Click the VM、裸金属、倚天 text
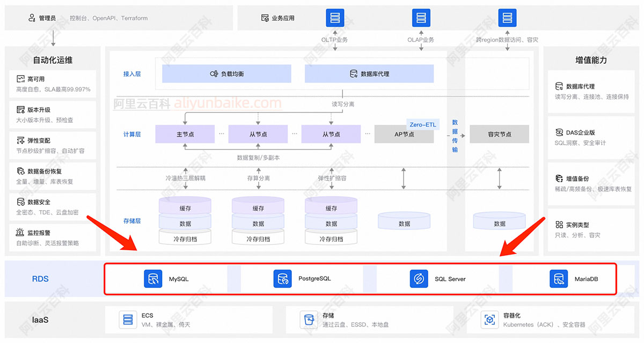Screen dimensions: 644x343 pyautogui.click(x=166, y=325)
